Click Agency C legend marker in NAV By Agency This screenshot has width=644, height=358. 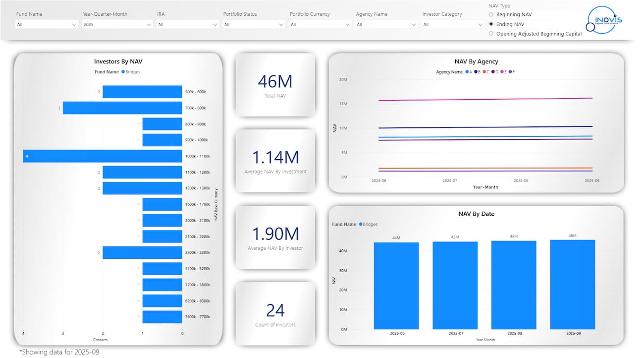(484, 72)
